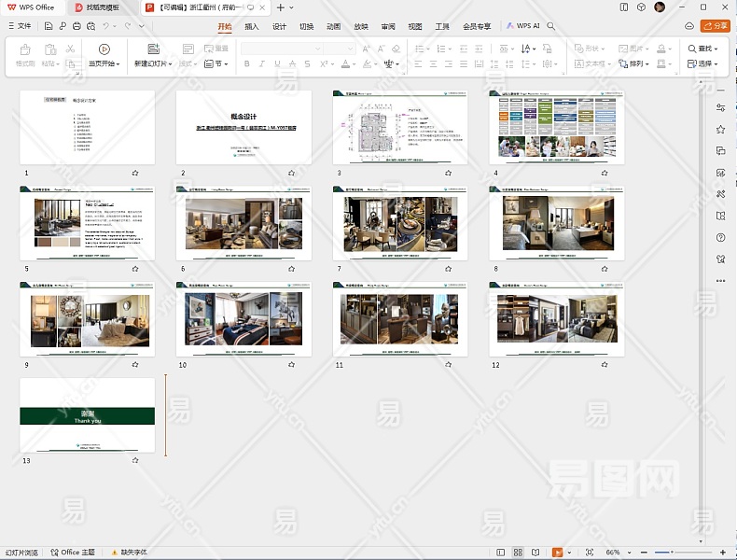Switch to the 设计 ribbon tab
Image resolution: width=737 pixels, height=560 pixels.
(x=279, y=26)
